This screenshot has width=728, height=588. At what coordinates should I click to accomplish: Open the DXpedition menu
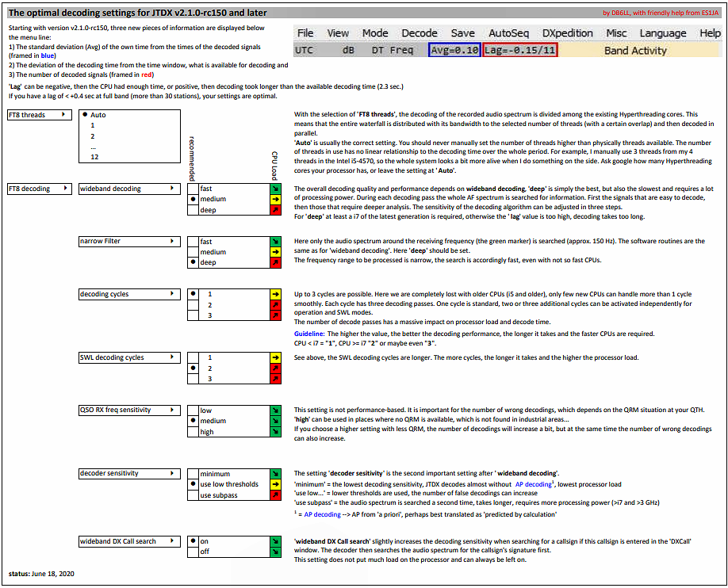coord(568,32)
